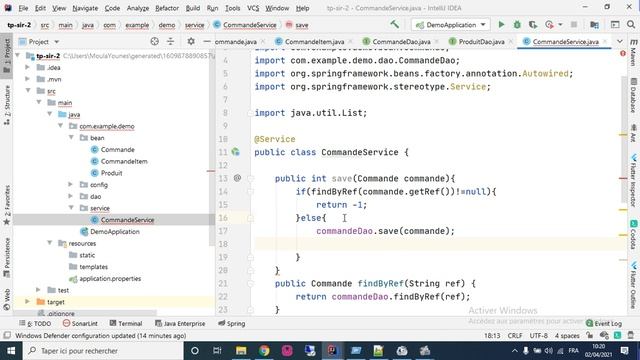Click the locate target icon in Project panel

pos(154,41)
